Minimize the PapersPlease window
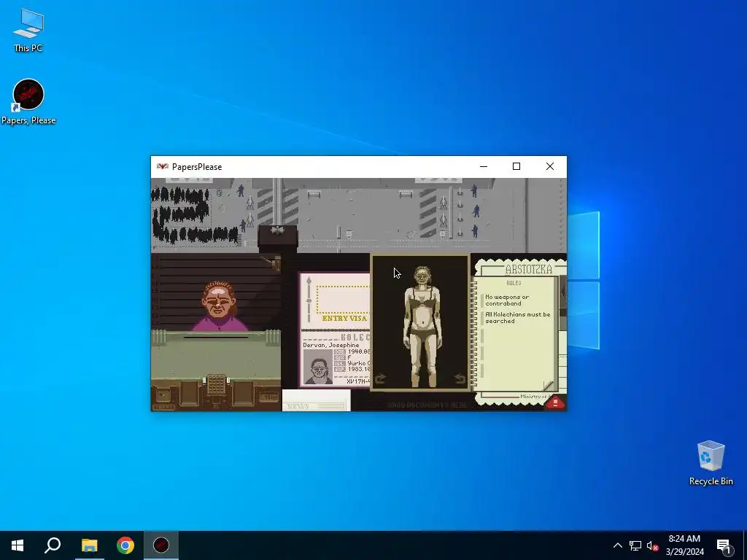The height and width of the screenshot is (560, 747). (x=484, y=167)
